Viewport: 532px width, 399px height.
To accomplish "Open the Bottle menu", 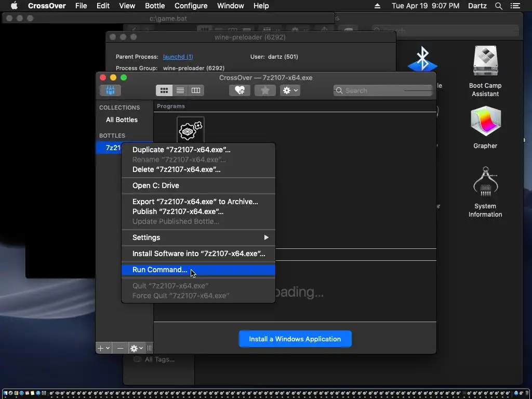I will 155,6.
